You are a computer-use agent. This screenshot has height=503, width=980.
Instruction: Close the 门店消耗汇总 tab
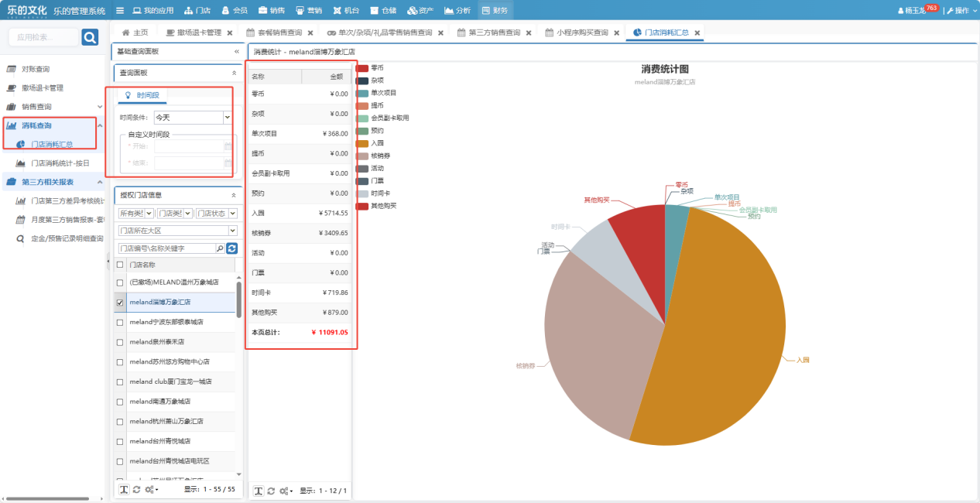(697, 33)
